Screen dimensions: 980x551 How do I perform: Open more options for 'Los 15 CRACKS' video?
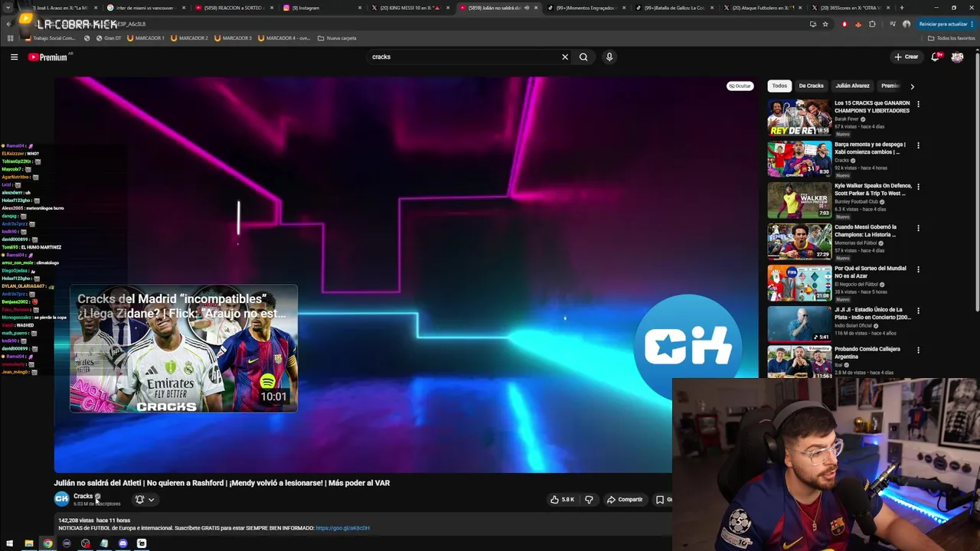(918, 104)
